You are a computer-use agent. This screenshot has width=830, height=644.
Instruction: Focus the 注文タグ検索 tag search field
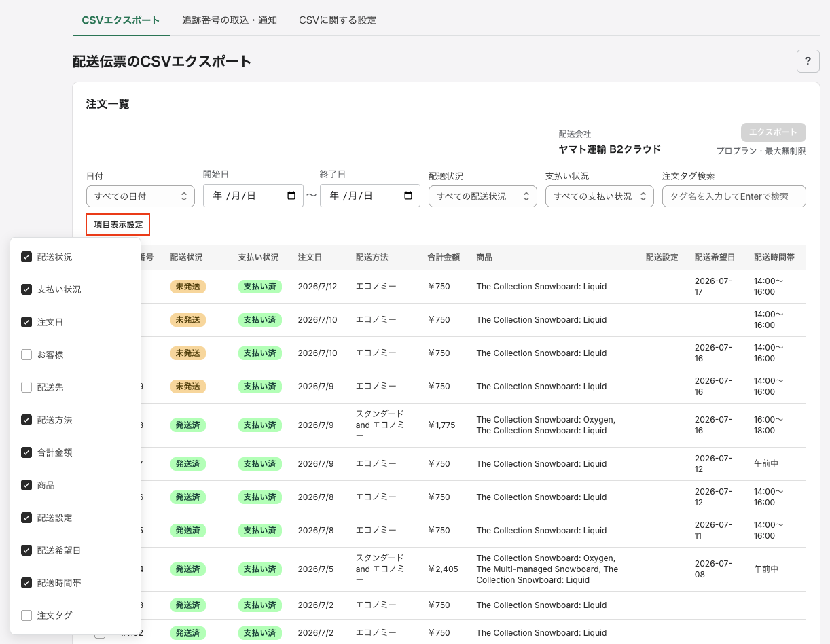coord(734,196)
